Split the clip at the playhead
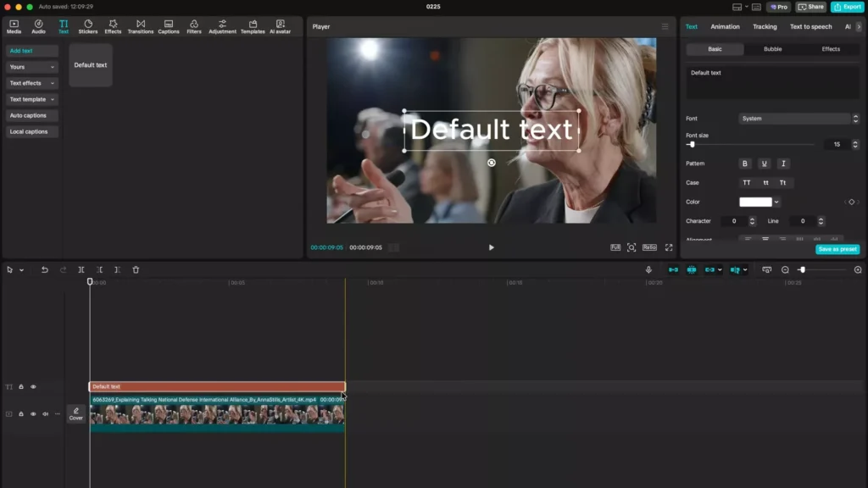 pyautogui.click(x=81, y=269)
